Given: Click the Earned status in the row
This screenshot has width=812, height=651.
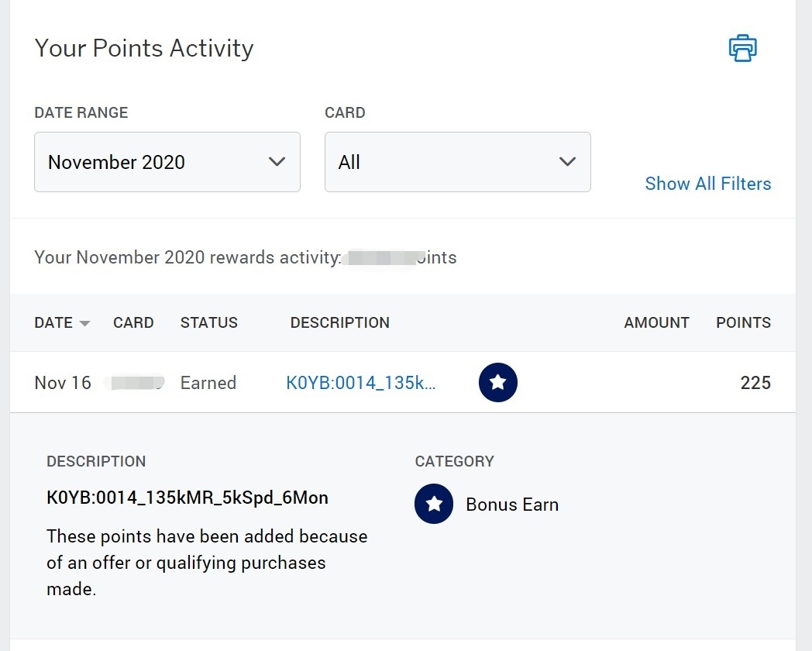Looking at the screenshot, I should click(x=208, y=383).
